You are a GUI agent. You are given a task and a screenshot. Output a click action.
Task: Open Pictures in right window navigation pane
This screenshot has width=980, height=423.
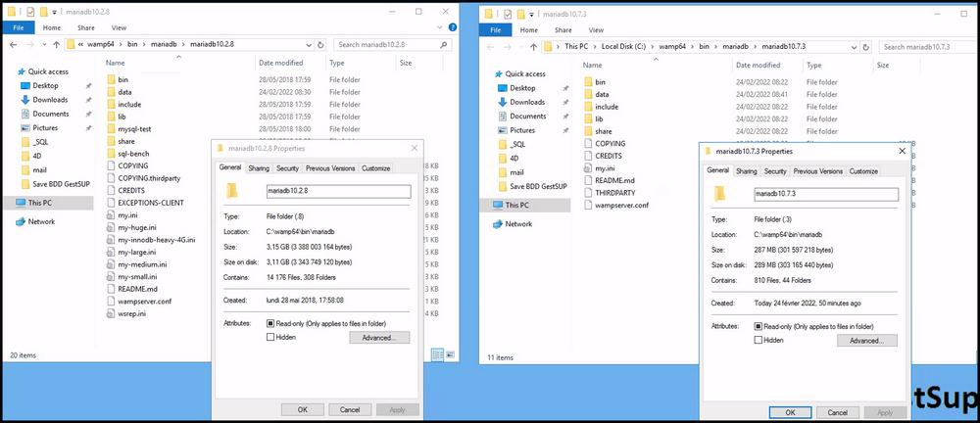[522, 130]
